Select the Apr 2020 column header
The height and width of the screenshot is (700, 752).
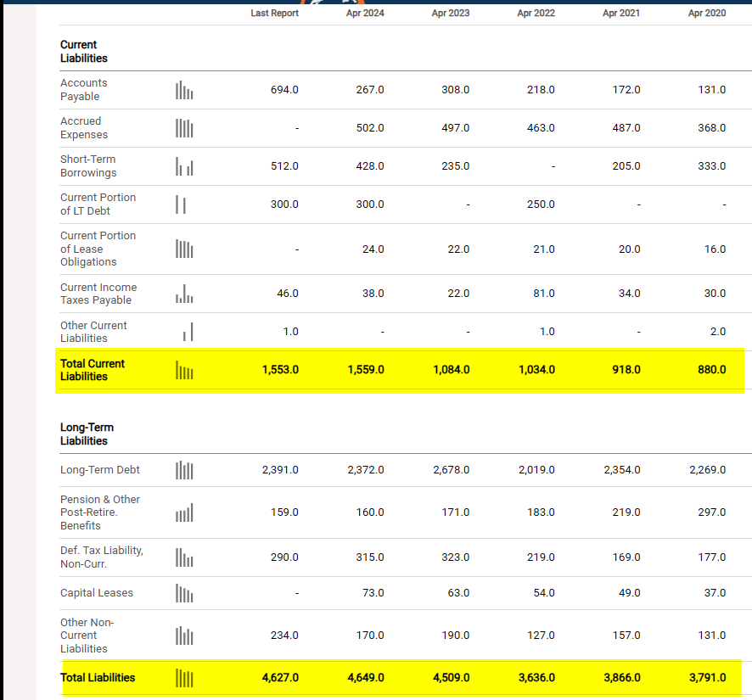click(707, 13)
